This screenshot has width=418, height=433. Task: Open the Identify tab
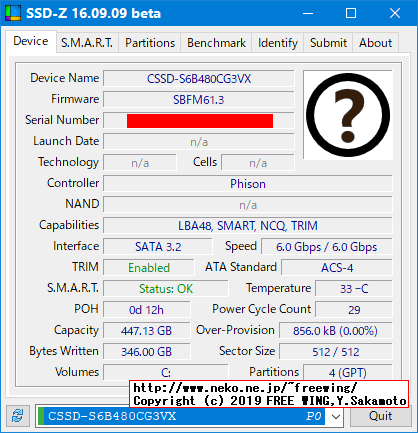click(x=277, y=43)
